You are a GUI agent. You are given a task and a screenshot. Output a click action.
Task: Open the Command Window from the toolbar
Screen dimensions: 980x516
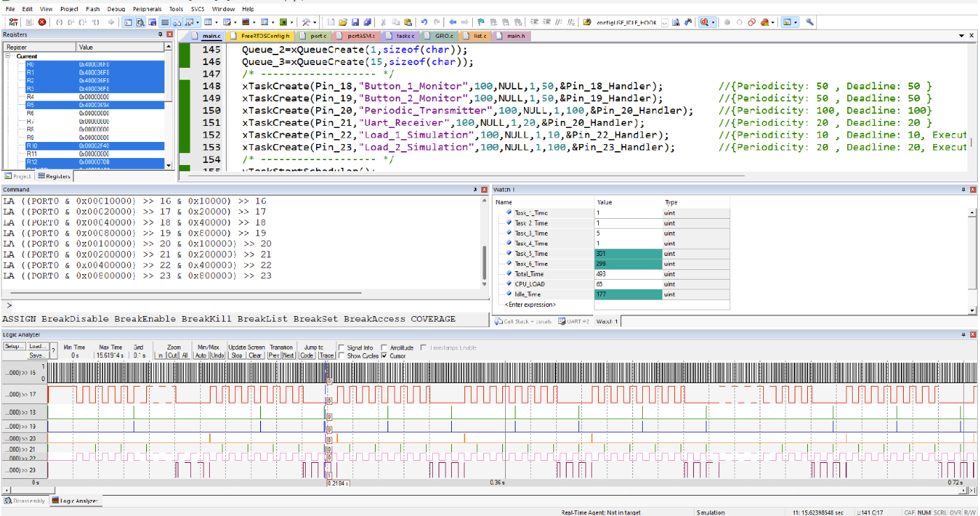click(128, 22)
